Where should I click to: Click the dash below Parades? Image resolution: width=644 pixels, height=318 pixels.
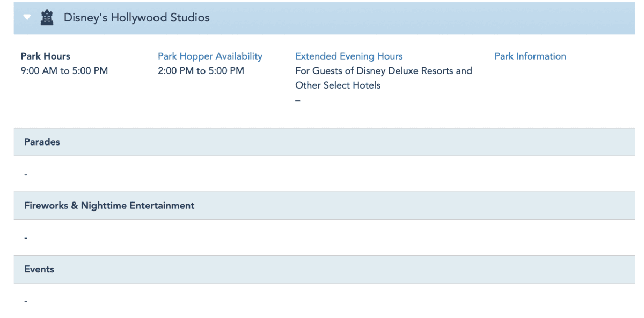[26, 175]
